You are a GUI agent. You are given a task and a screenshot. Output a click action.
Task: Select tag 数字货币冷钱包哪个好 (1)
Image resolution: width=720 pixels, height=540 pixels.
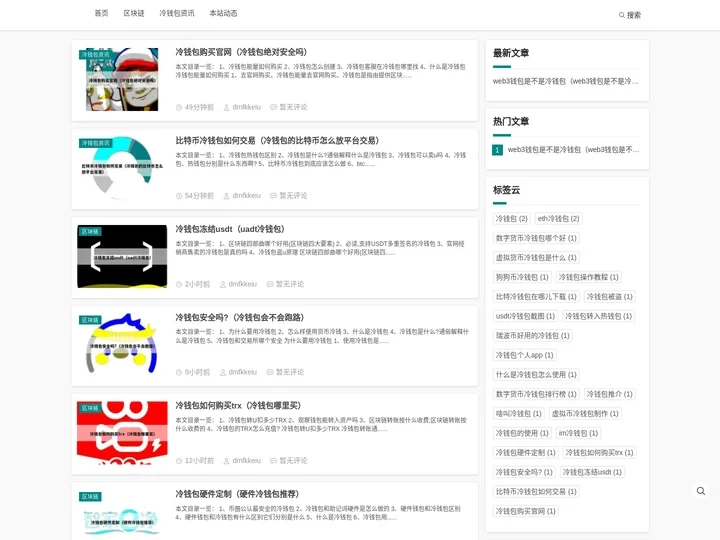pos(536,238)
